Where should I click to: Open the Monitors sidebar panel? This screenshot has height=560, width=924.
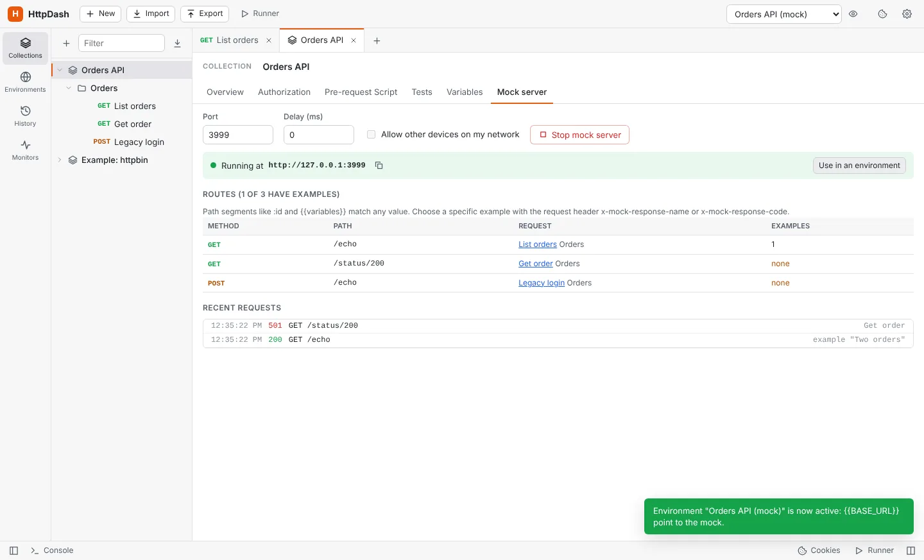click(x=25, y=150)
